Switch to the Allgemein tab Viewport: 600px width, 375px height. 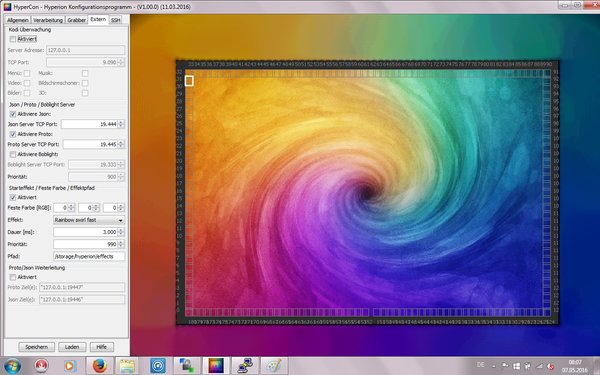pyautogui.click(x=18, y=20)
